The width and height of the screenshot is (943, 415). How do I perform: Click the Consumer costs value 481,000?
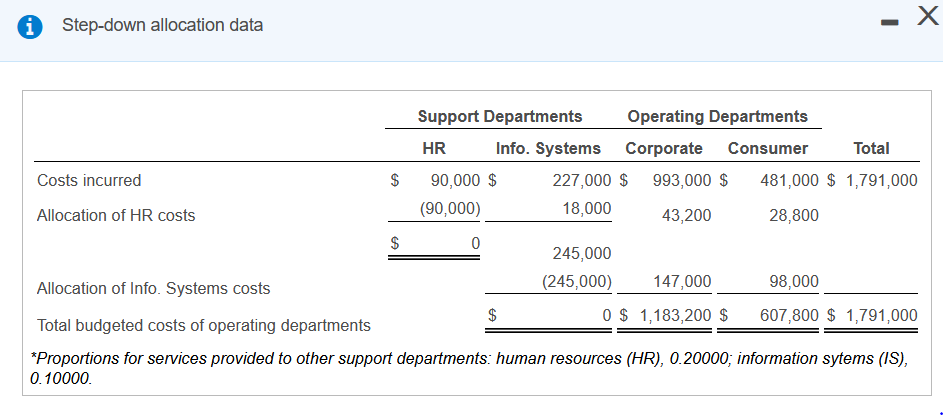point(789,180)
